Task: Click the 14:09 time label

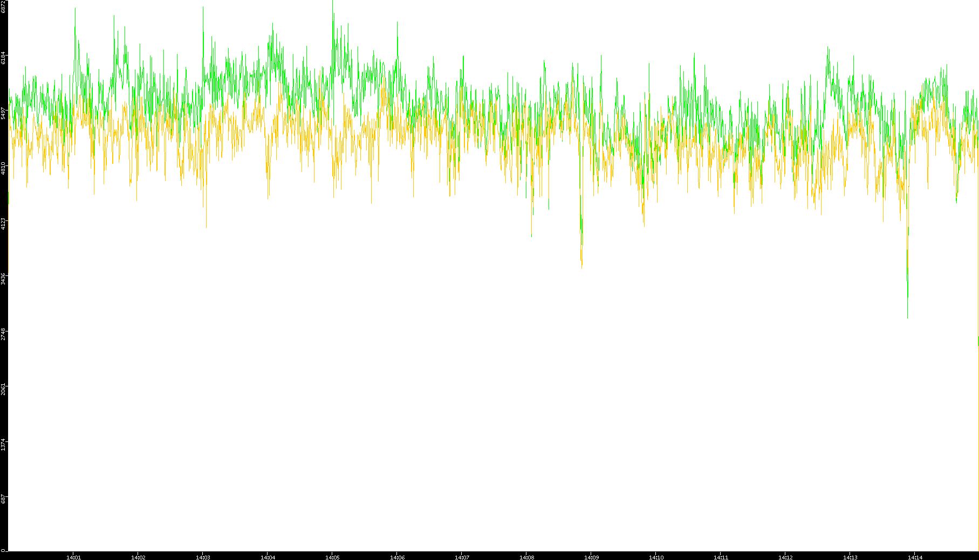Action: click(591, 557)
